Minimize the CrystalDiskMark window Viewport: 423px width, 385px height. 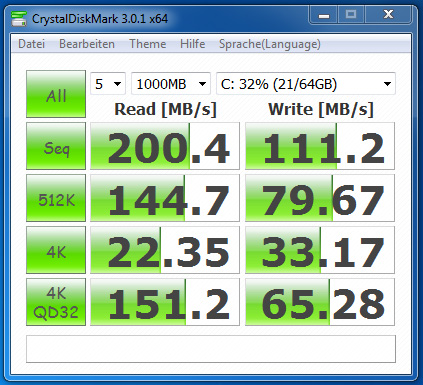(x=324, y=15)
